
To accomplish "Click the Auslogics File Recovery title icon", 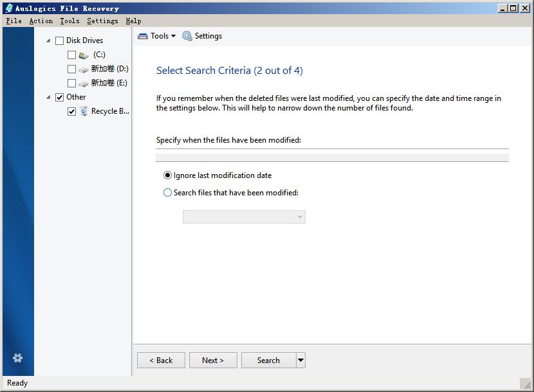I will click(9, 8).
